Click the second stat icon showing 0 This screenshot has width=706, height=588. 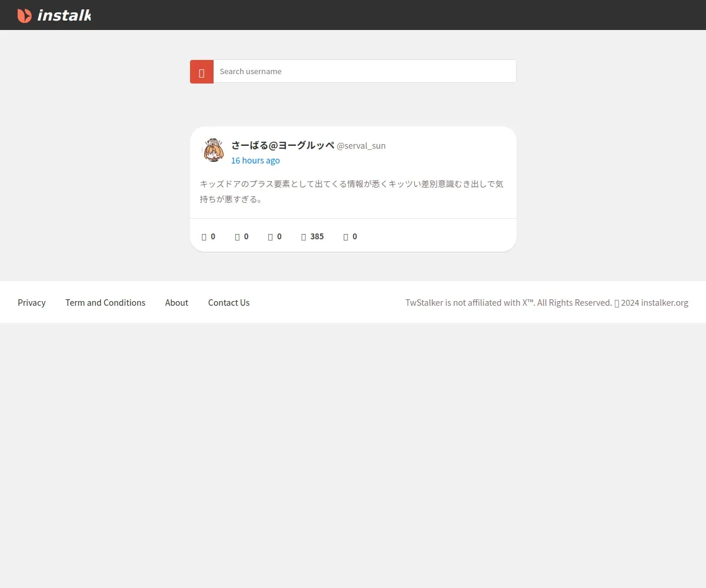(237, 236)
